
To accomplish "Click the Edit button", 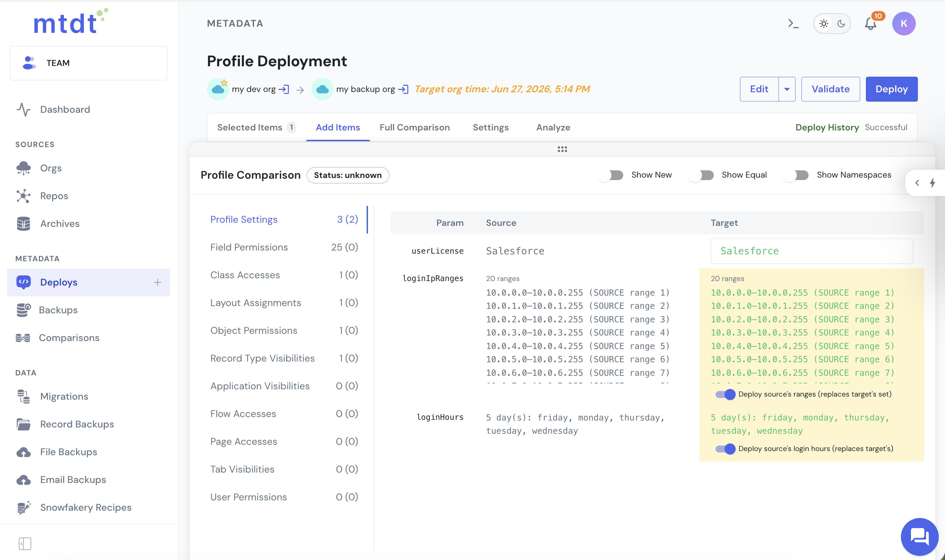I will click(x=759, y=90).
